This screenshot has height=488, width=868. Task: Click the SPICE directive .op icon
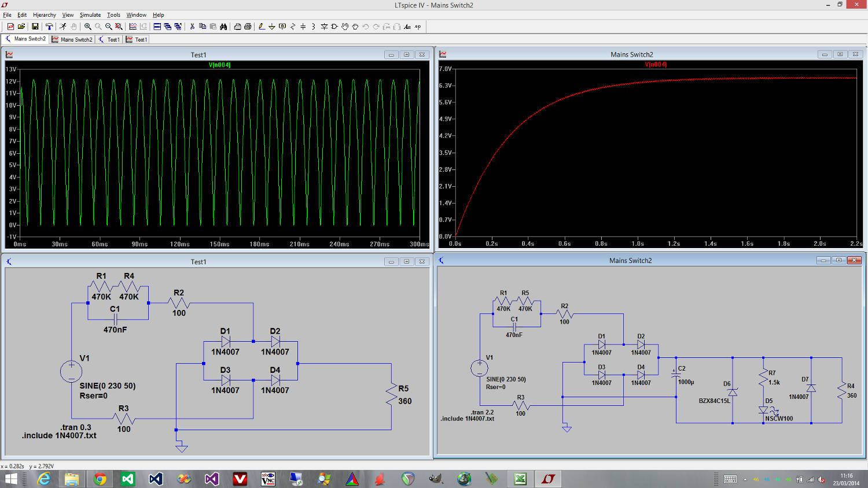pos(418,27)
